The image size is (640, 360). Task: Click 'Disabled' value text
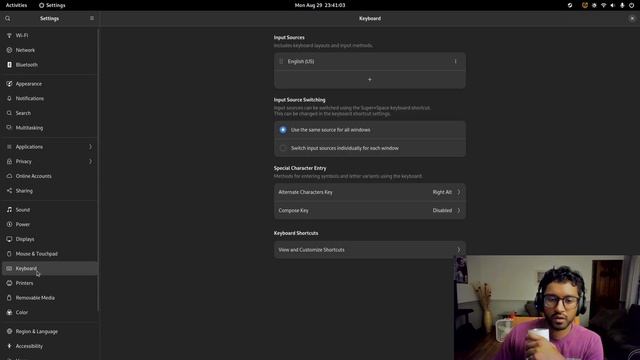point(442,210)
